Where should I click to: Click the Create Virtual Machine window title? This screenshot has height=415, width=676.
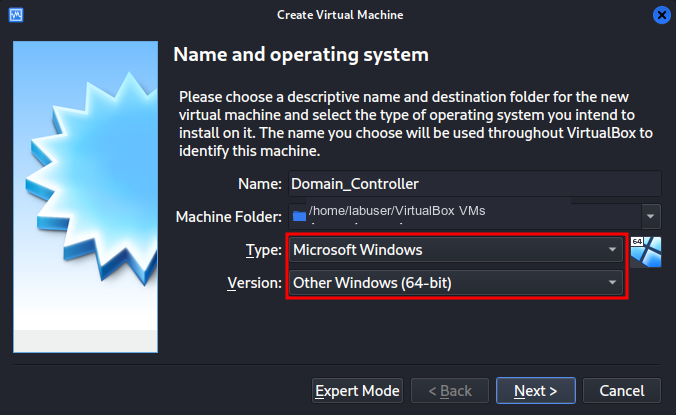click(x=340, y=15)
